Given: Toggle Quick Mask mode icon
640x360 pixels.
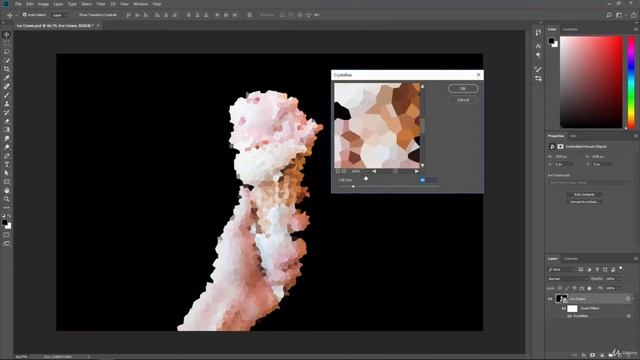Looking at the screenshot, I should tap(7, 235).
